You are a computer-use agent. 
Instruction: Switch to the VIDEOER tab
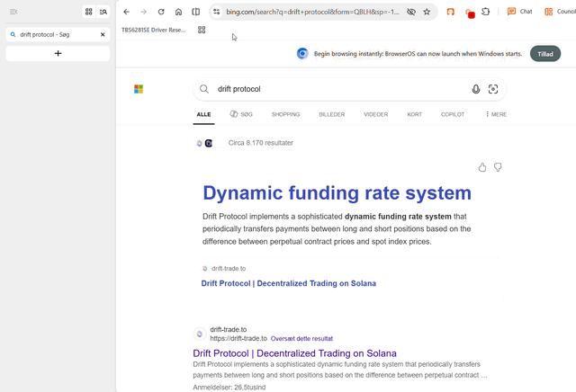pos(376,114)
